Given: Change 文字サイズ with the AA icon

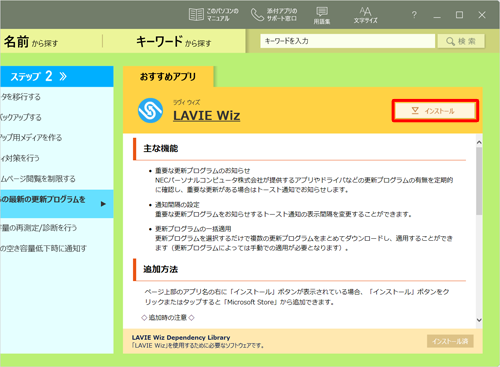Looking at the screenshot, I should [365, 16].
